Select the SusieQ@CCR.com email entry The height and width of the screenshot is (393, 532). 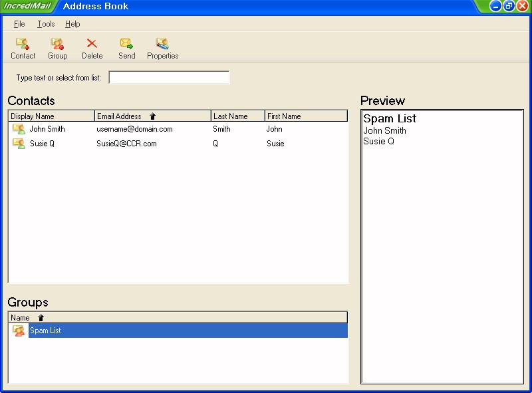[126, 144]
